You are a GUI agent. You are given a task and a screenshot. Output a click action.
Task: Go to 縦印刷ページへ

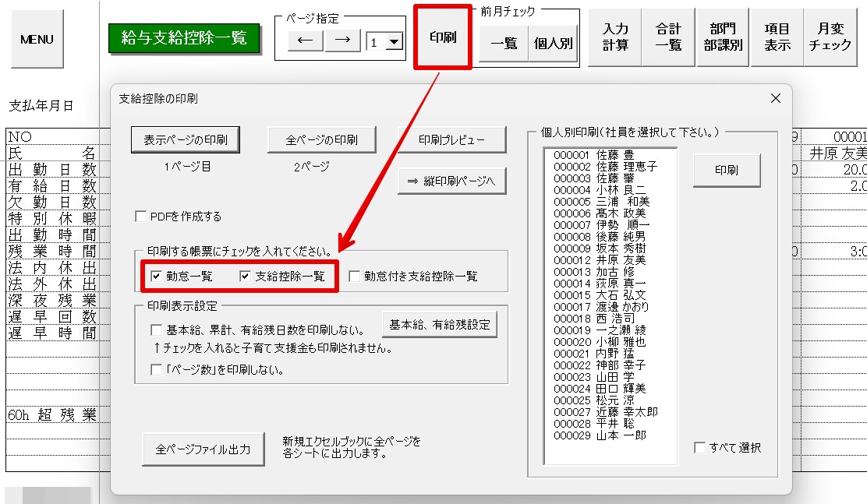click(451, 181)
